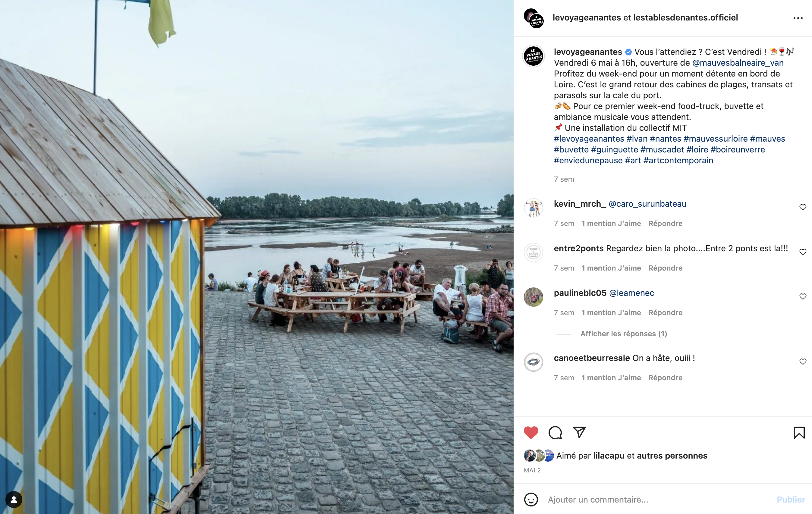Expand Afficher les réponses (1)
Screen dimensions: 812x514
click(624, 334)
